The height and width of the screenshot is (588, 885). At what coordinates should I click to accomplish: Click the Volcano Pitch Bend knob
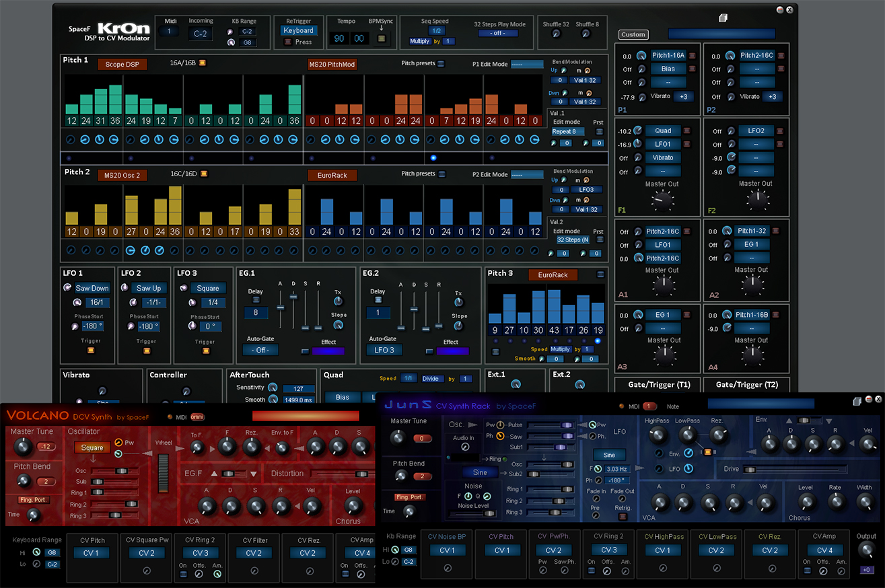tap(24, 481)
